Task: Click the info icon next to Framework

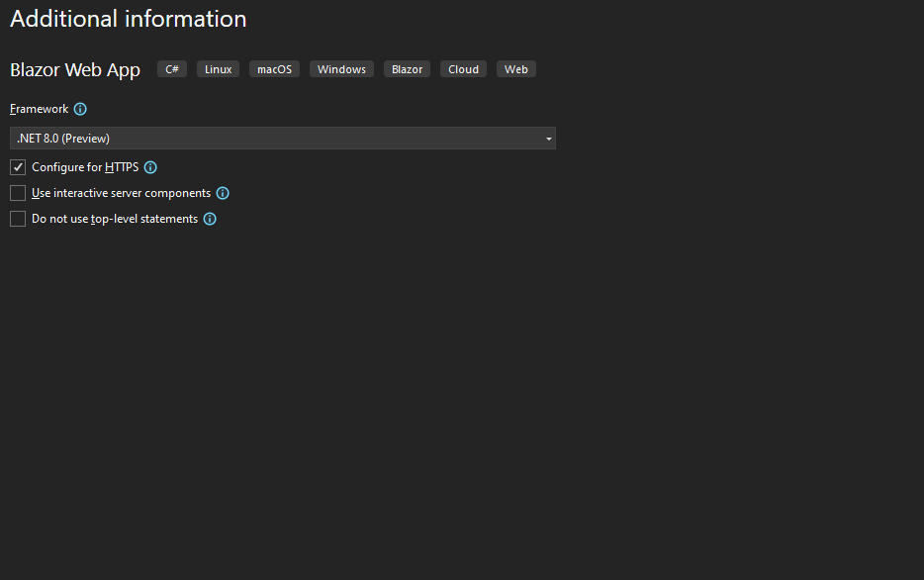Action: (x=80, y=109)
